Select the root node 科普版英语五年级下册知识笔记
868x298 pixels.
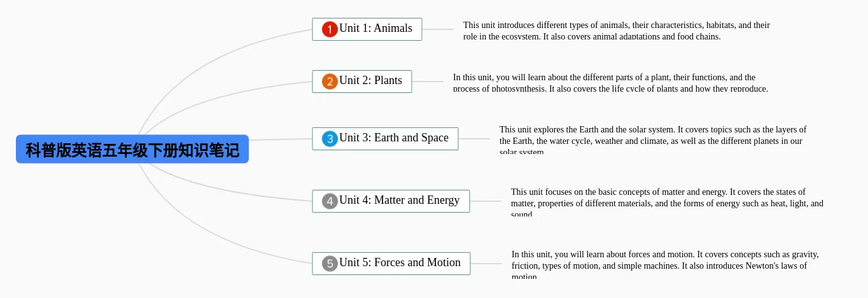pos(132,149)
